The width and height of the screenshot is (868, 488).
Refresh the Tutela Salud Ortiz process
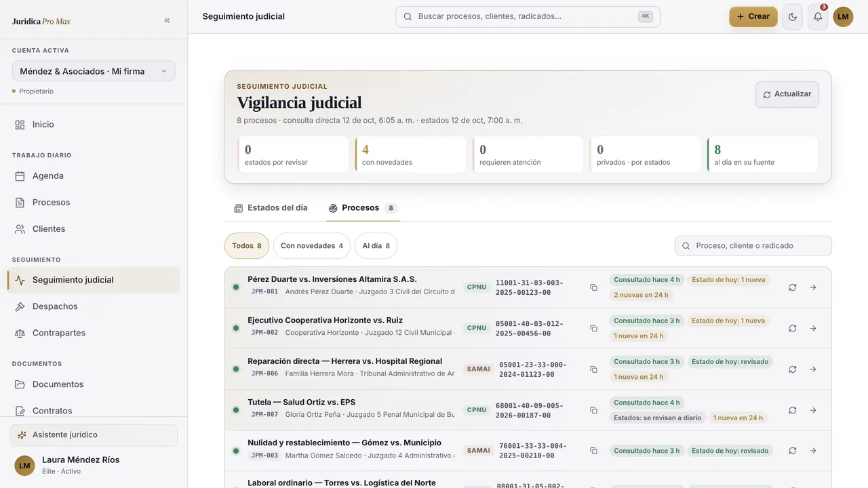point(792,410)
